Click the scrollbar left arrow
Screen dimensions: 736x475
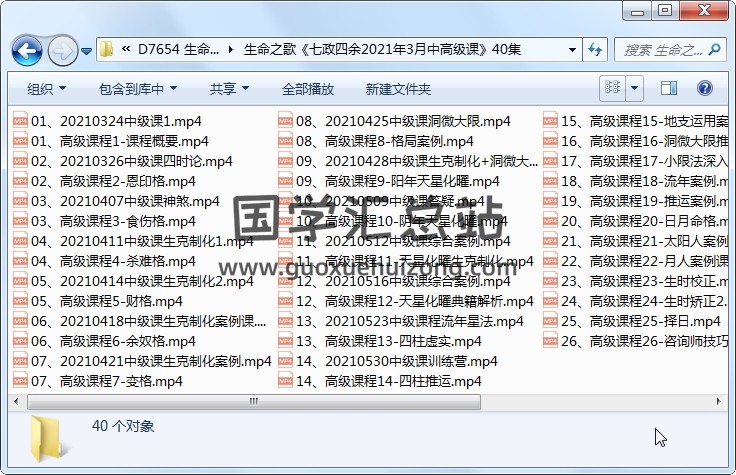(x=16, y=401)
